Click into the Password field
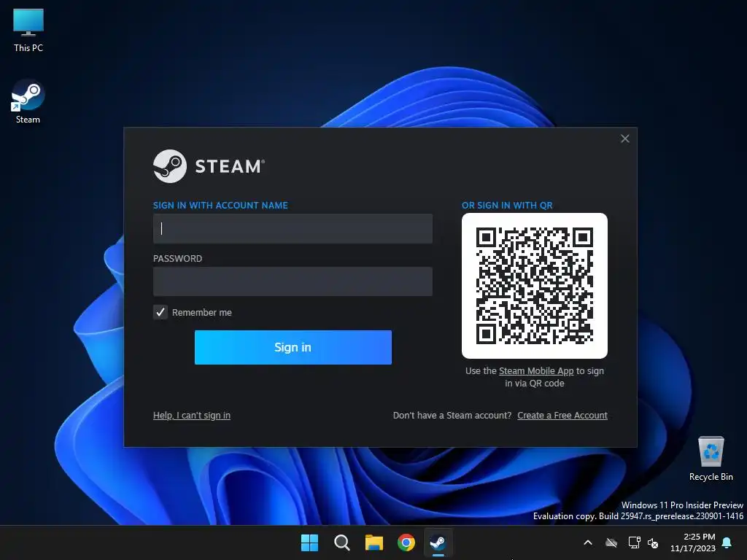 [x=293, y=281]
